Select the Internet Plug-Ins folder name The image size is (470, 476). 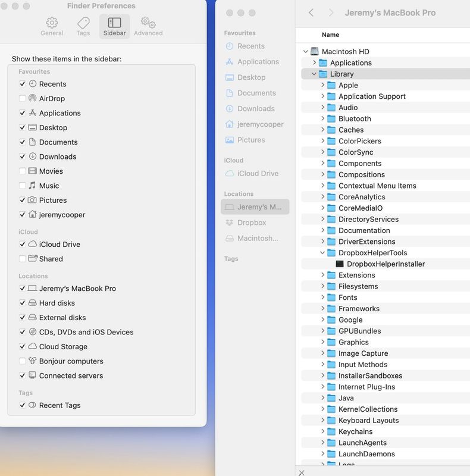click(366, 387)
